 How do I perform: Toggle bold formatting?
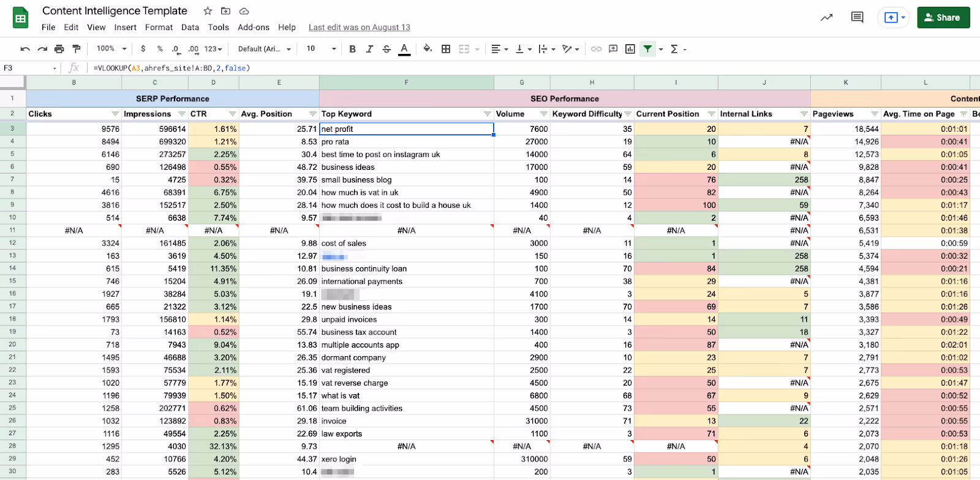point(352,49)
